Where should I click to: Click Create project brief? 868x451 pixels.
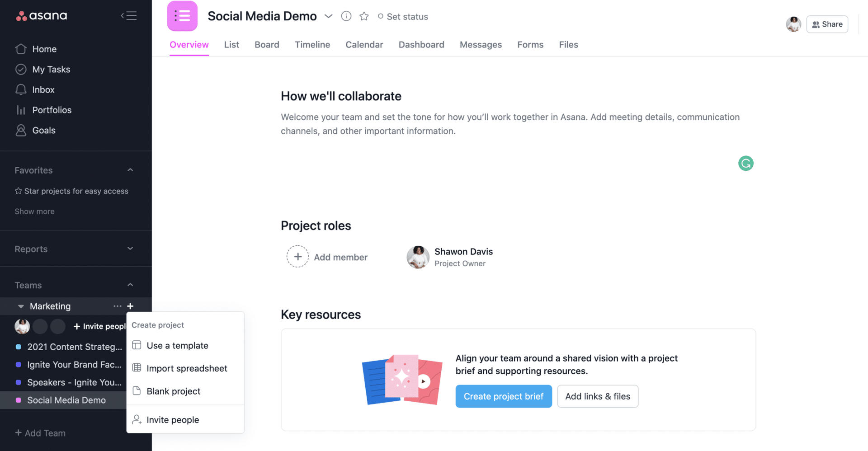click(504, 396)
